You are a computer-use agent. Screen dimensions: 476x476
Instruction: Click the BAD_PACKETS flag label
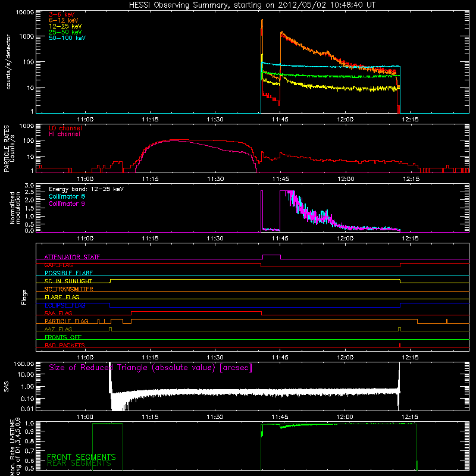pos(65,345)
